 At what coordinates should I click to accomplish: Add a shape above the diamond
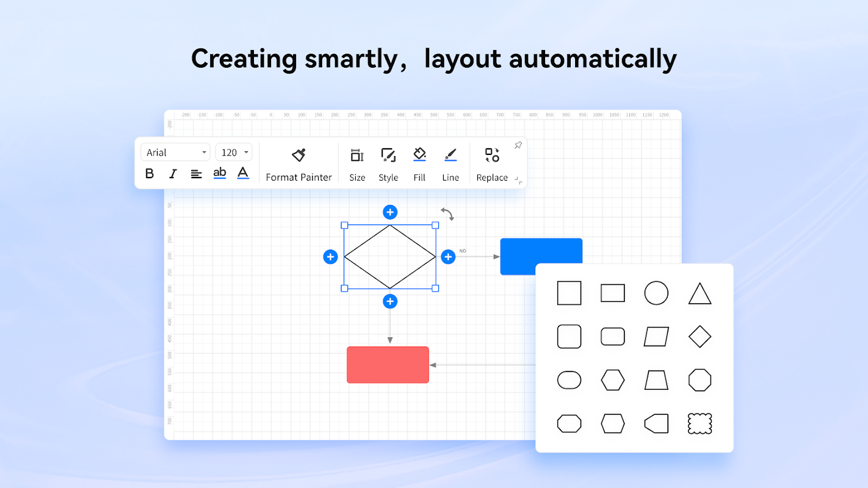(x=390, y=212)
